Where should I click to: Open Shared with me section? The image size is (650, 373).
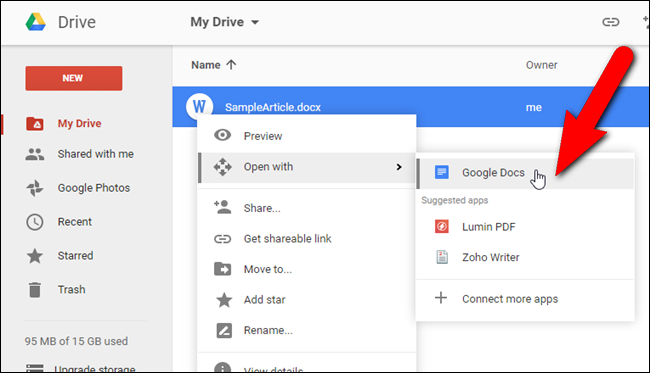(x=95, y=154)
